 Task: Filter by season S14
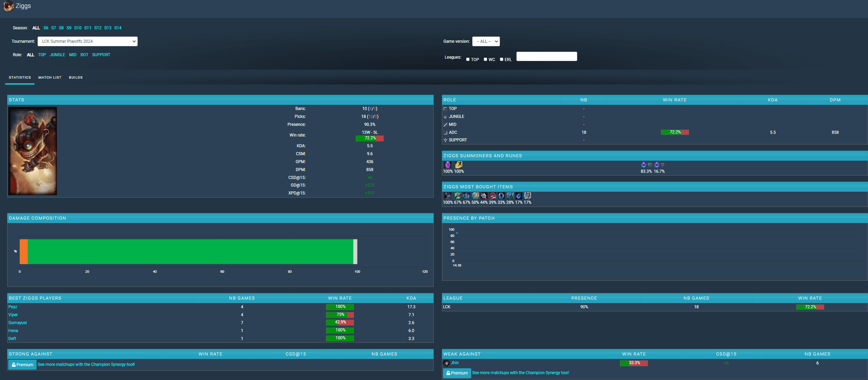point(118,28)
